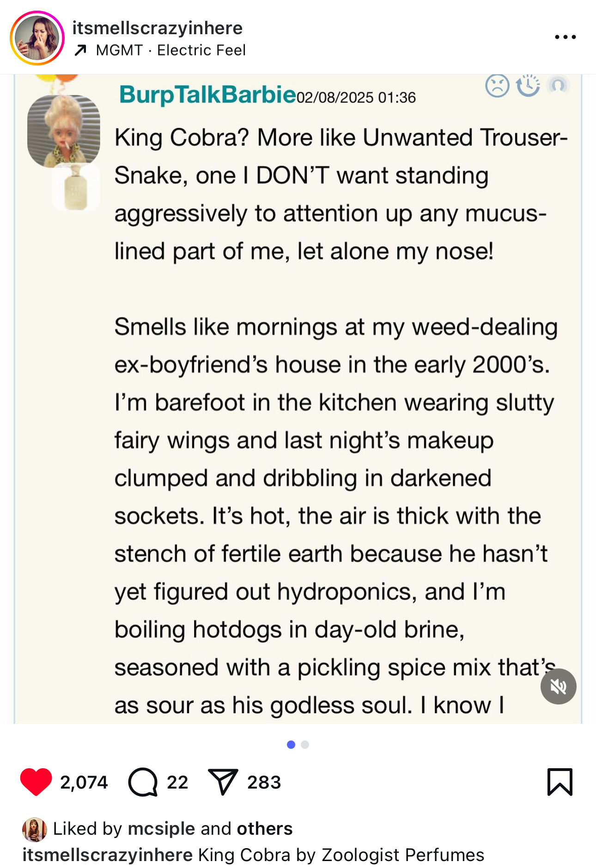Tap the paper plane share icon

click(223, 782)
